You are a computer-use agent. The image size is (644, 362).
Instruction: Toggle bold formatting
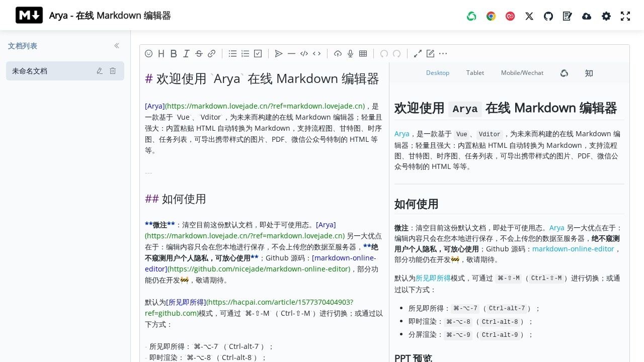click(x=174, y=54)
